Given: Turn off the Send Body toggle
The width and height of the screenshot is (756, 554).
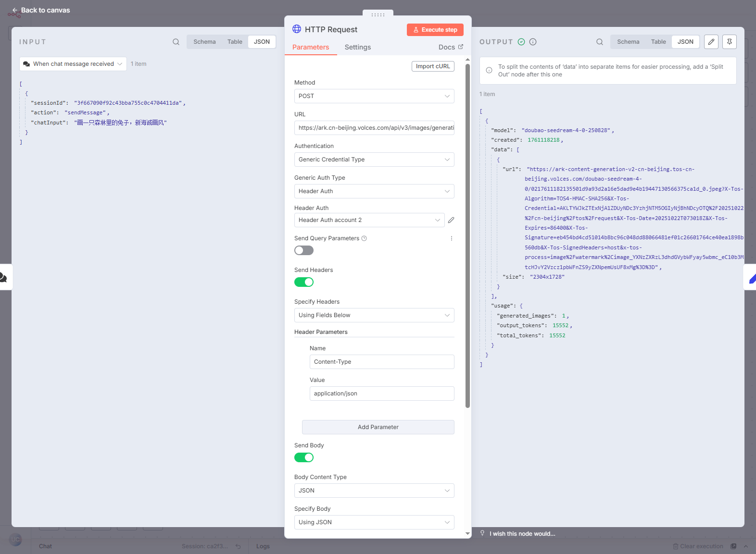Looking at the screenshot, I should (304, 457).
